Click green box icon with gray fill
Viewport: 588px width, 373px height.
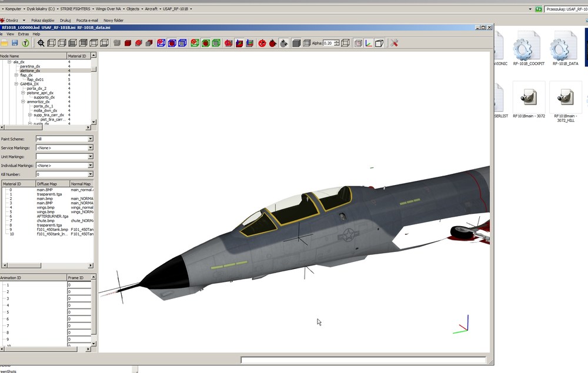tap(216, 43)
